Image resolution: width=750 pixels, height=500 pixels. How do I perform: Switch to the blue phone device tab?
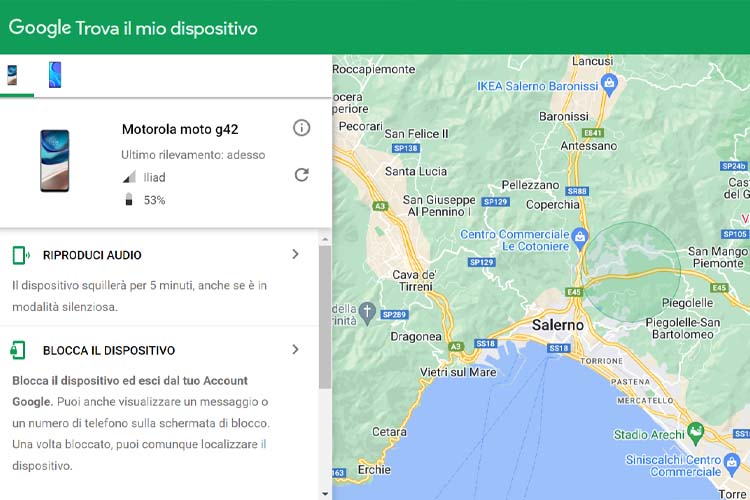point(55,75)
